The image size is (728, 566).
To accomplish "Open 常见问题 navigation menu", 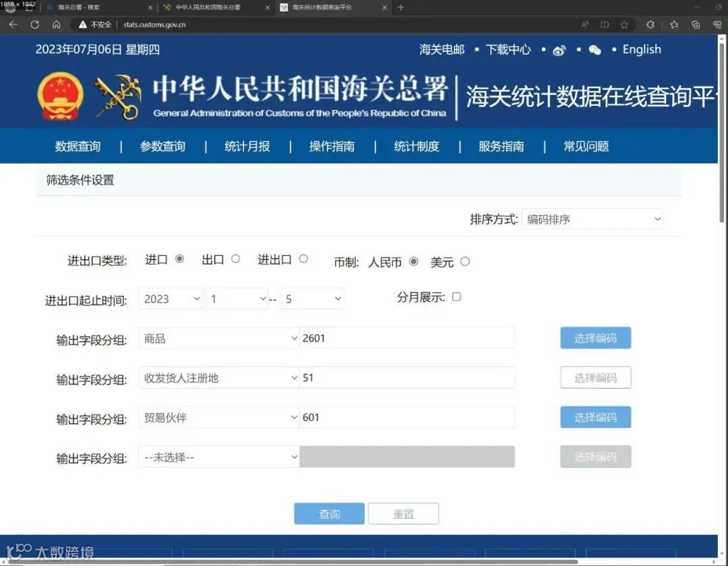I will tap(586, 147).
